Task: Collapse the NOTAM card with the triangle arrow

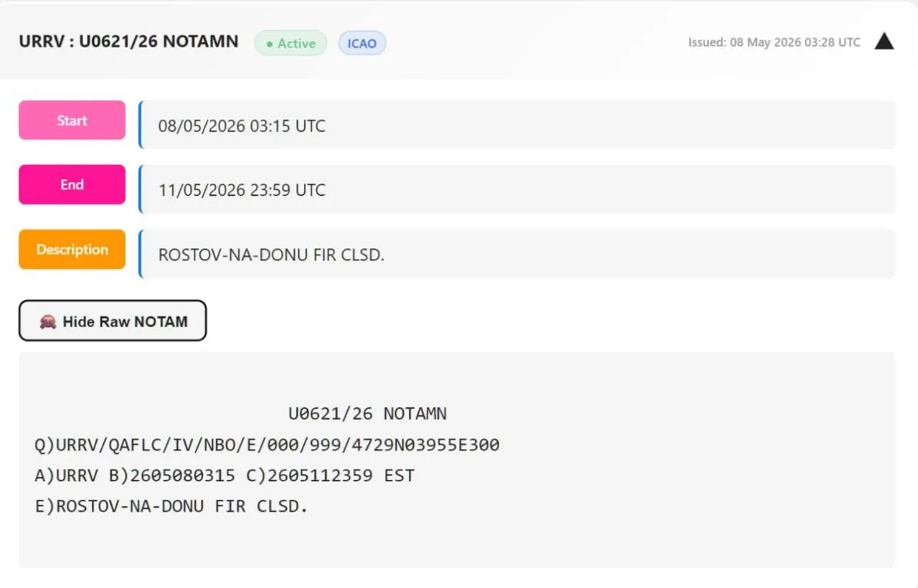Action: pos(884,42)
